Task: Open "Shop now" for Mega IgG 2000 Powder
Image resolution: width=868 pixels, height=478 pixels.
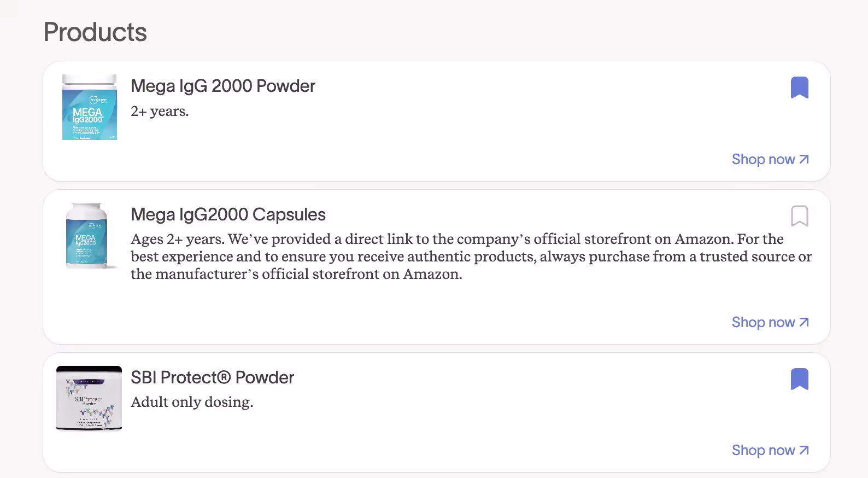Action: click(764, 159)
